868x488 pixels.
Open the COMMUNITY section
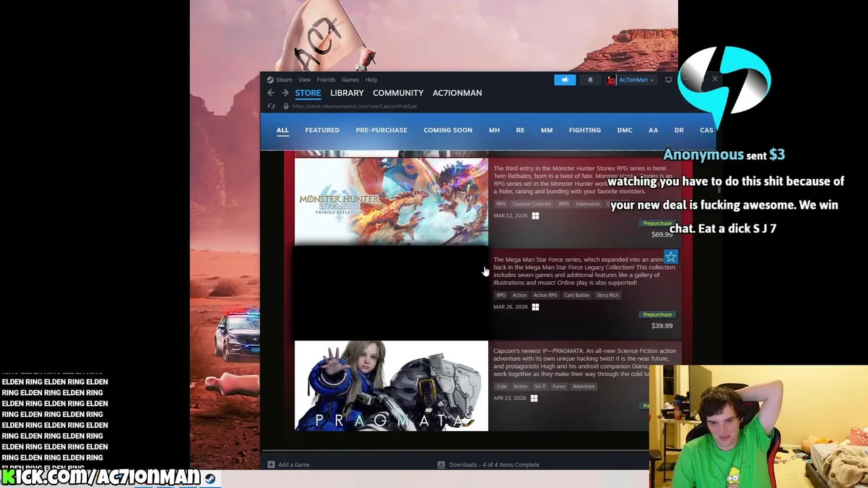click(398, 93)
